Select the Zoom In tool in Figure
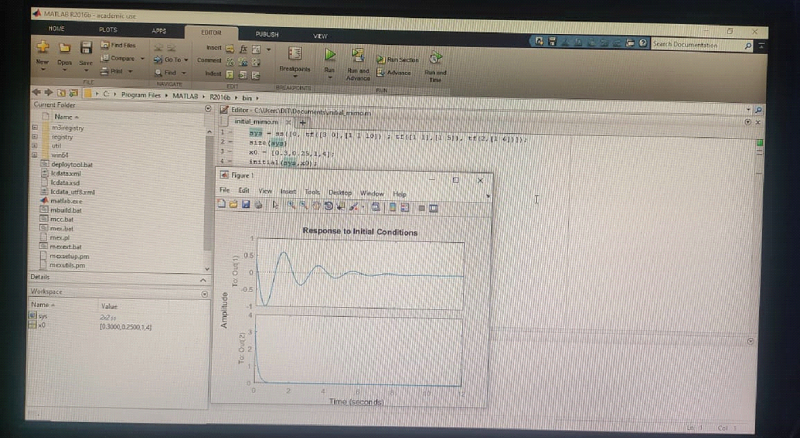The image size is (800, 438). click(x=291, y=205)
